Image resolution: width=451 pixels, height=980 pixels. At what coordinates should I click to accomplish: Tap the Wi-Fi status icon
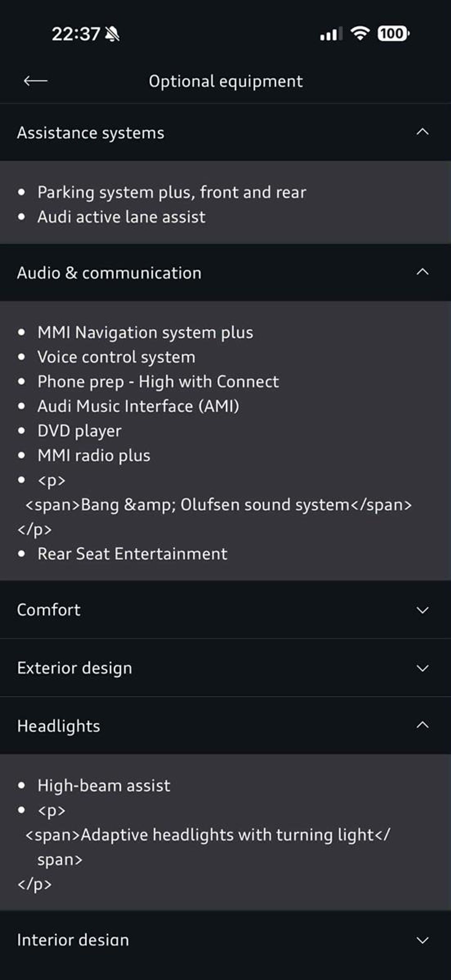(x=360, y=34)
